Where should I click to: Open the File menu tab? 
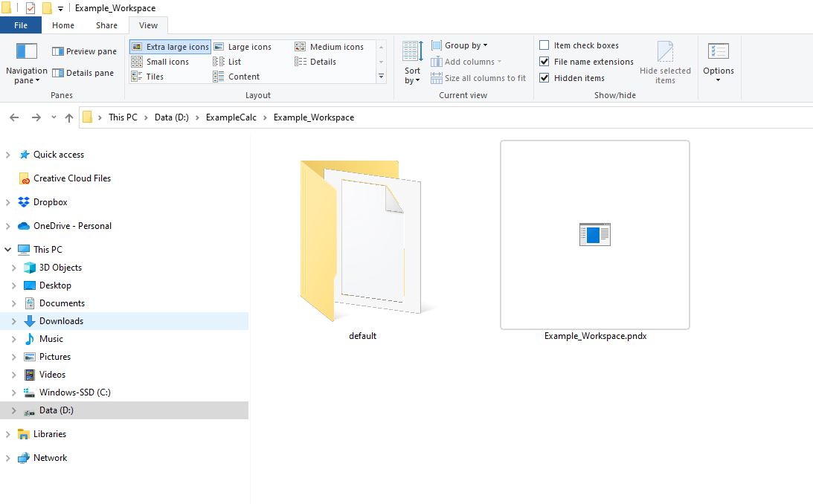tap(21, 25)
